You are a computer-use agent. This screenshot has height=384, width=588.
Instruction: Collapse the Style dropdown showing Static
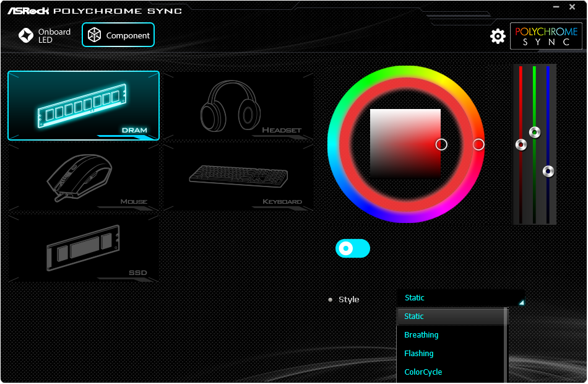coord(461,298)
